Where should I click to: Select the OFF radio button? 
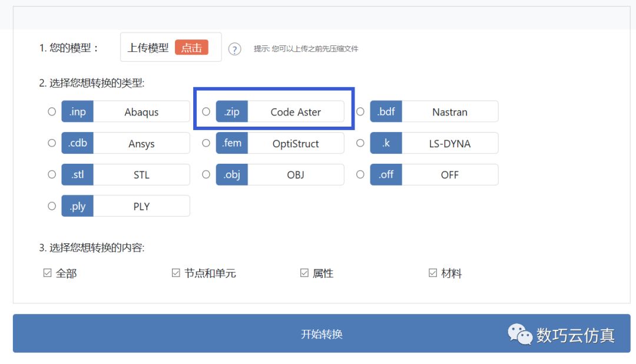pyautogui.click(x=360, y=174)
